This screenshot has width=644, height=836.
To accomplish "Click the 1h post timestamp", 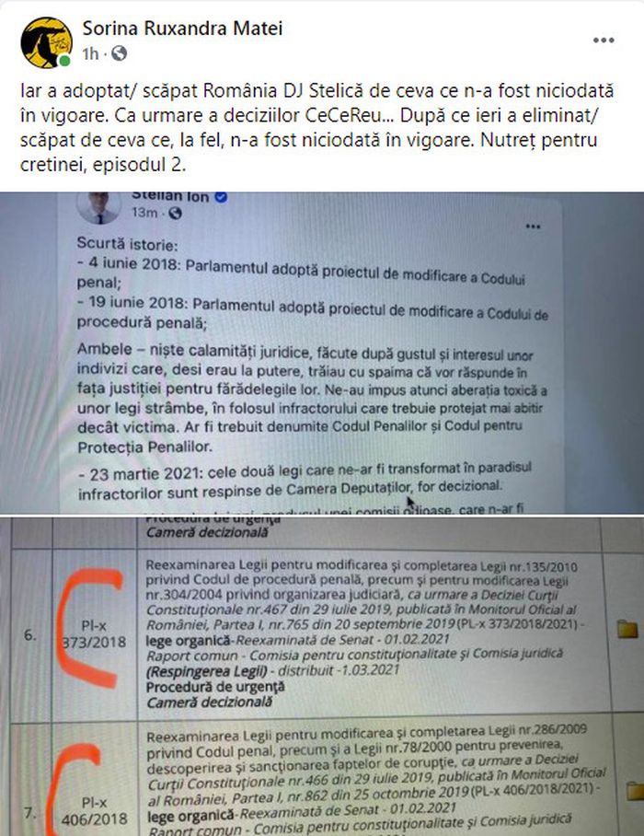I will pyautogui.click(x=90, y=53).
